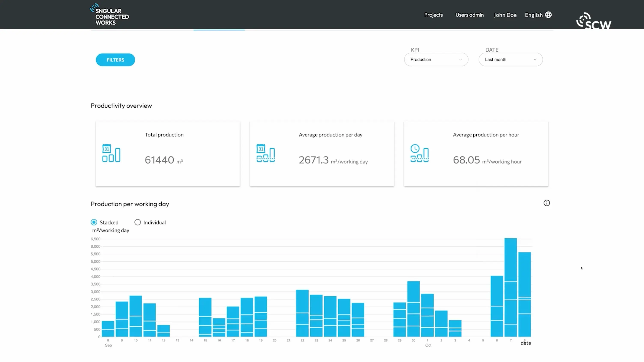Click the SCW logo at top right
Screen dimensions: 644x362
pos(593,21)
